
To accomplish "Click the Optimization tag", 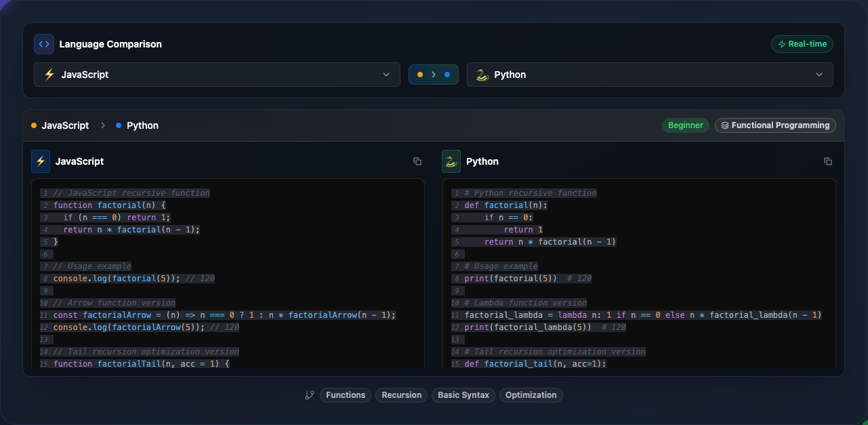I will 531,395.
